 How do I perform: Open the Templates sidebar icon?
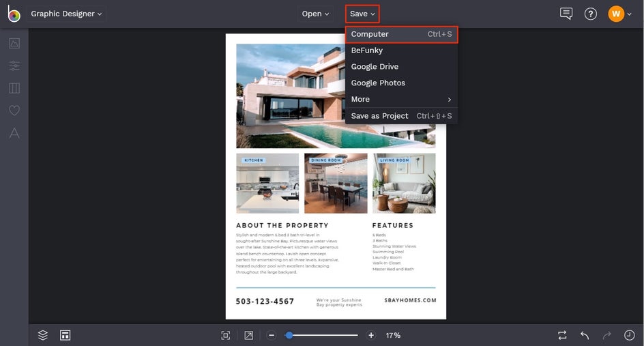pyautogui.click(x=14, y=88)
